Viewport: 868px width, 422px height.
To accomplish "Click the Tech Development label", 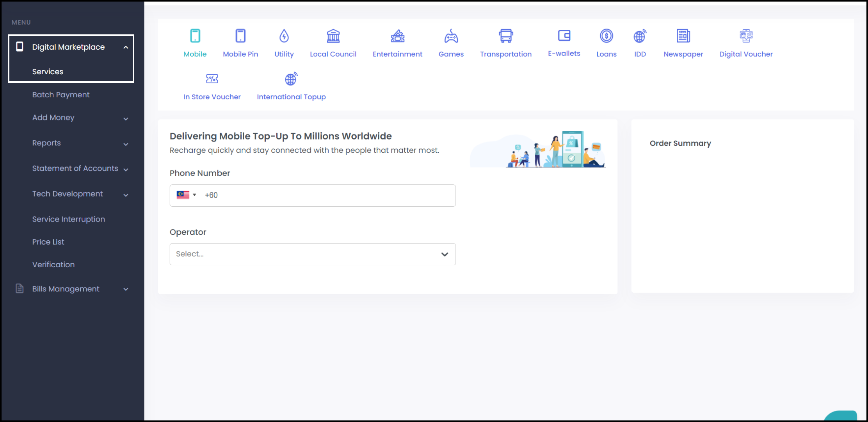I will click(x=68, y=194).
